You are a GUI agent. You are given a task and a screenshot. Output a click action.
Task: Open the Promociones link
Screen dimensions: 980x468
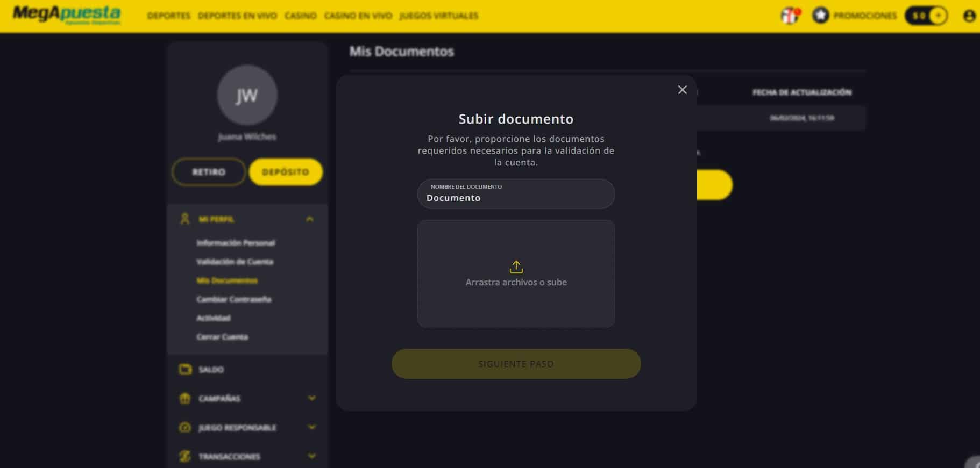tap(865, 16)
